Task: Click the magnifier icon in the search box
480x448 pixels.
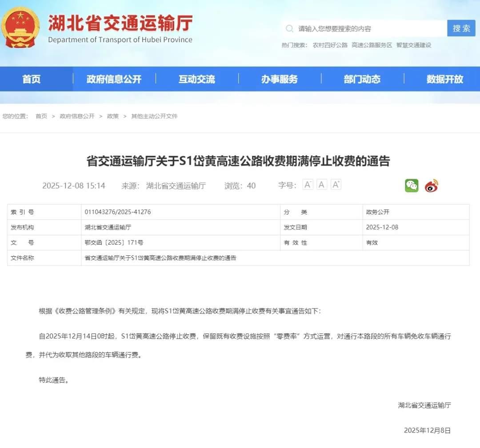Action: pyautogui.click(x=289, y=28)
